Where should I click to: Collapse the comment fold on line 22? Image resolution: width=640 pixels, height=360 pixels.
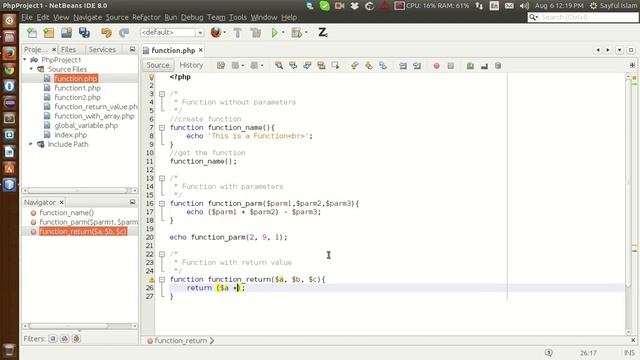(162, 254)
